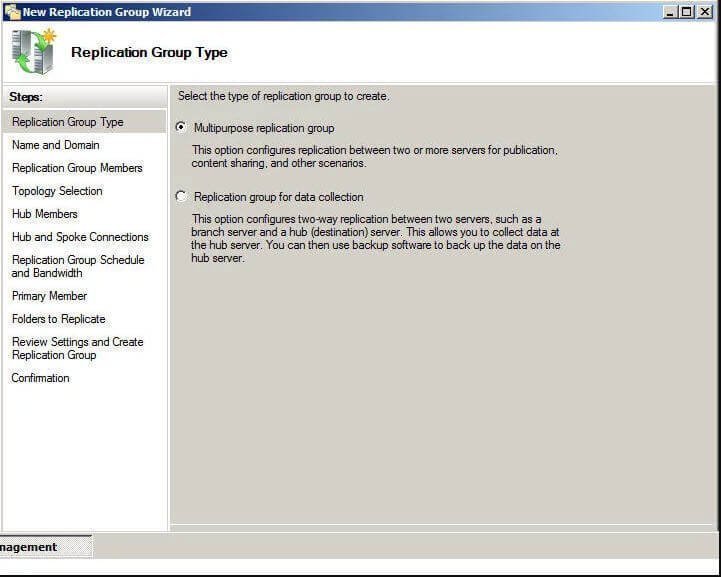Go to the Replication Group Type step
Image resolution: width=721 pixels, height=577 pixels.
pyautogui.click(x=68, y=122)
